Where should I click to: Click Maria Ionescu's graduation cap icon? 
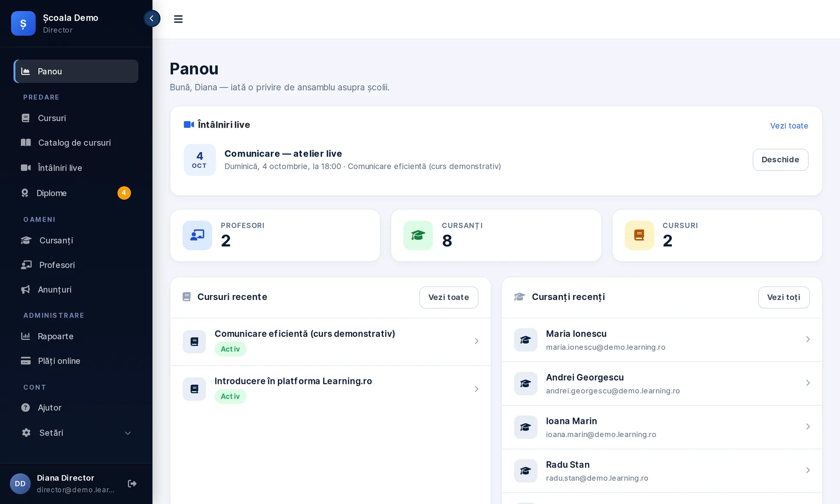click(x=525, y=340)
